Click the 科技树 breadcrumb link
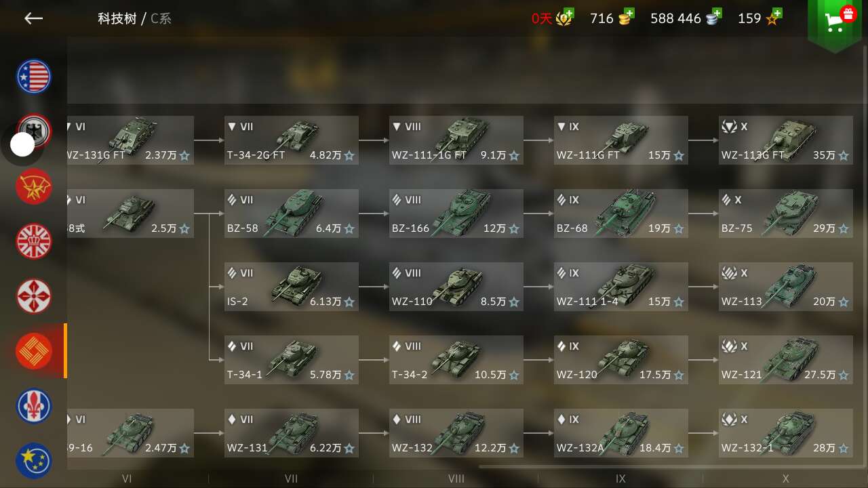868x488 pixels. [x=117, y=18]
